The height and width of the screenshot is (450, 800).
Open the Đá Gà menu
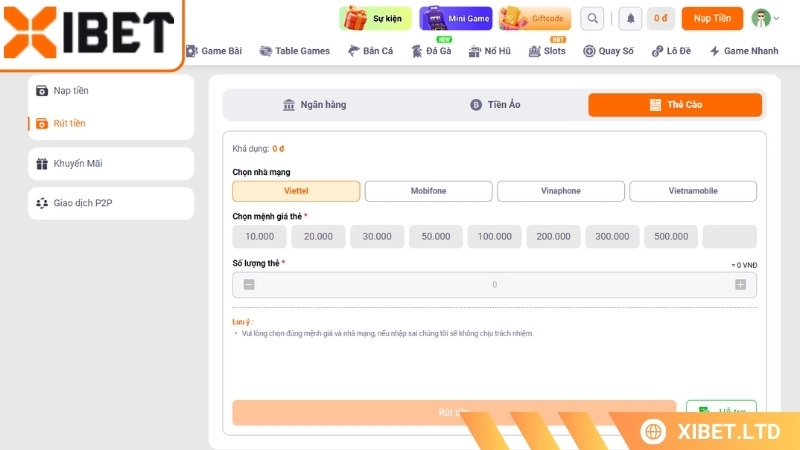click(432, 51)
